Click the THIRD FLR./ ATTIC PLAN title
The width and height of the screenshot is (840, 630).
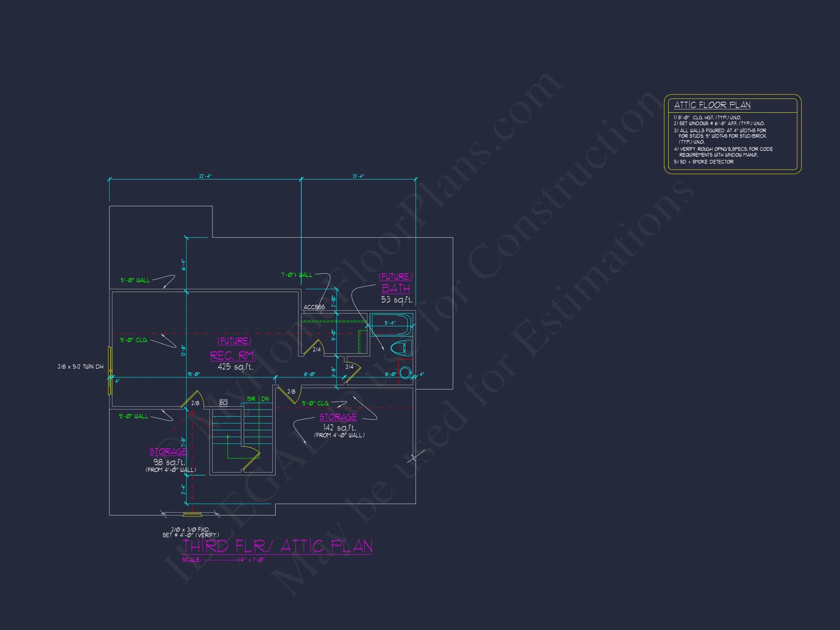pos(277,547)
